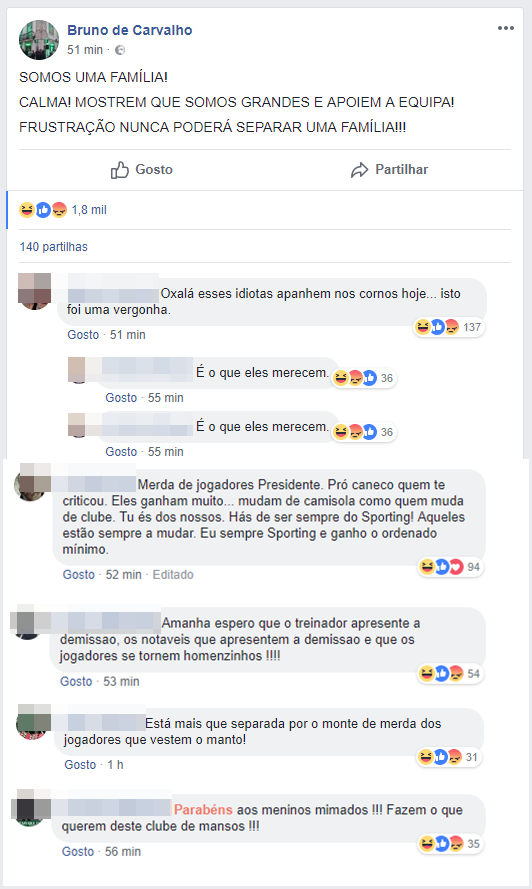Like the comment posted 51 min ago
This screenshot has height=889, width=532.
pos(83,335)
